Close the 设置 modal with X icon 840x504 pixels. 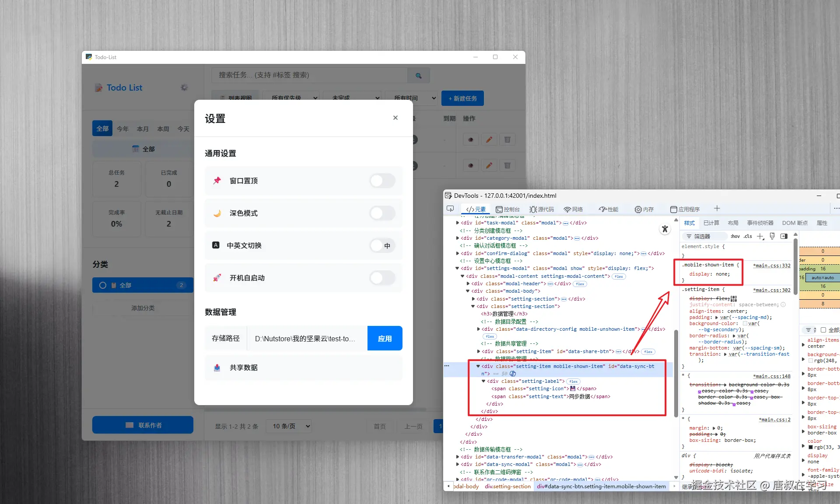(x=395, y=118)
